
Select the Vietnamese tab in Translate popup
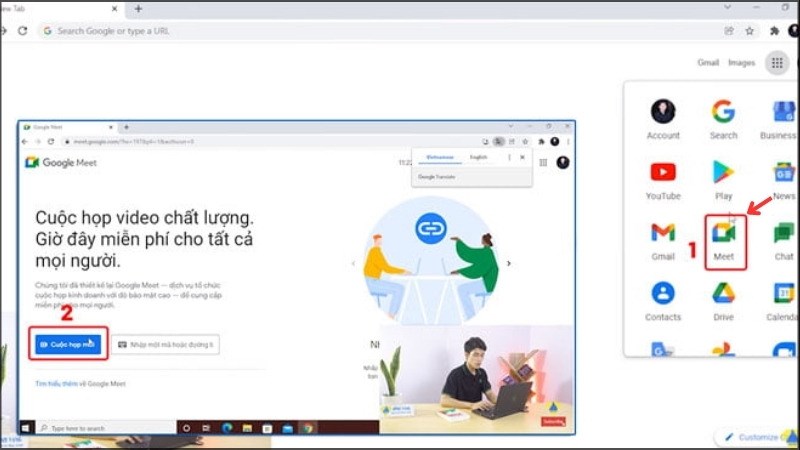click(440, 157)
